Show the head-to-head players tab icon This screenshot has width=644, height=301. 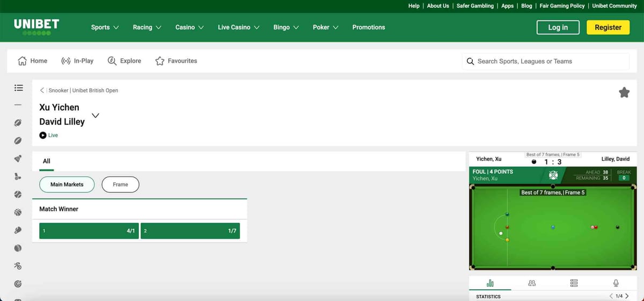[x=532, y=283]
